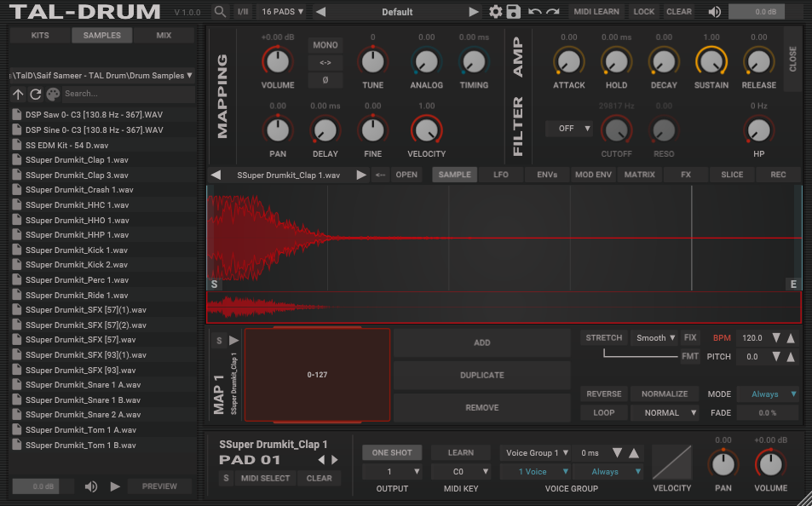
Task: Click the PREVIEW button in the browser
Action: pos(159,486)
